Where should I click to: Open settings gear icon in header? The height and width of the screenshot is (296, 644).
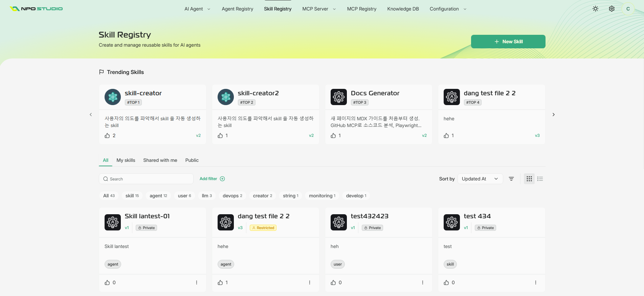click(x=612, y=9)
